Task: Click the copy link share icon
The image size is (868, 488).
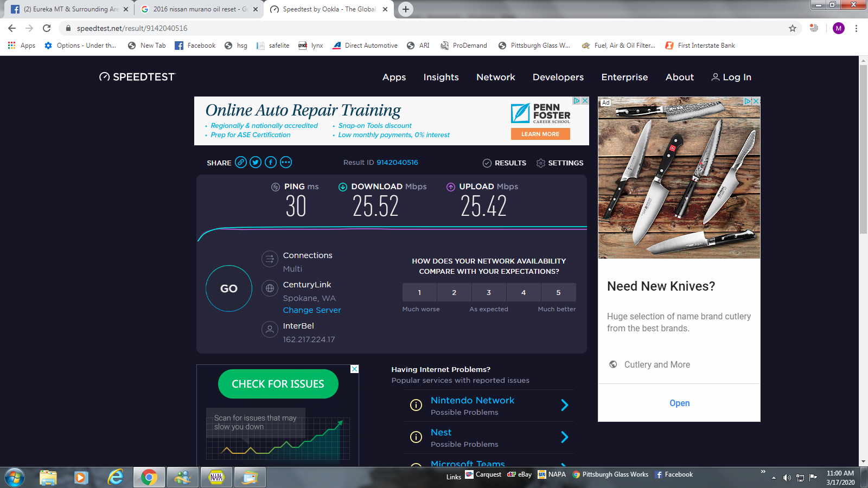Action: [x=241, y=162]
